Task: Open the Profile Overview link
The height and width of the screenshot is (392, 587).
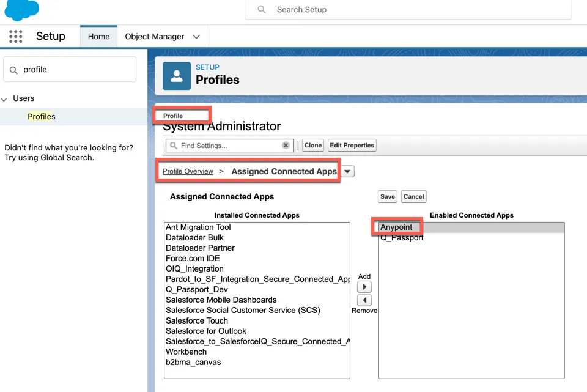Action: pos(188,171)
